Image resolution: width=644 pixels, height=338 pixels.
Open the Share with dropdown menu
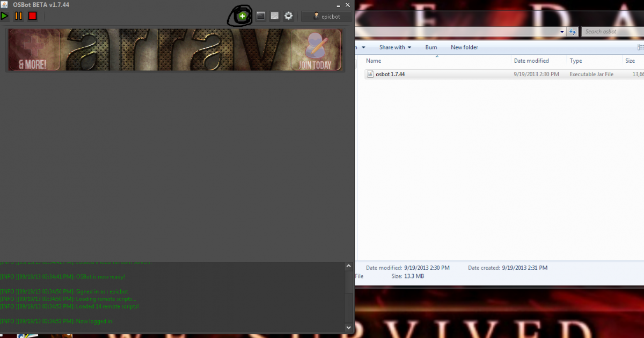395,47
